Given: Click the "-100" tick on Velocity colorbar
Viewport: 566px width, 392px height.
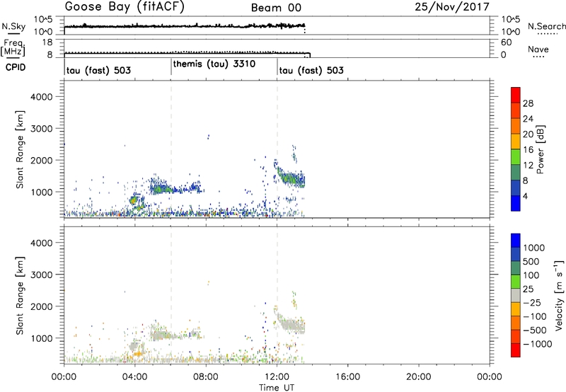Looking at the screenshot, I should (535, 316).
